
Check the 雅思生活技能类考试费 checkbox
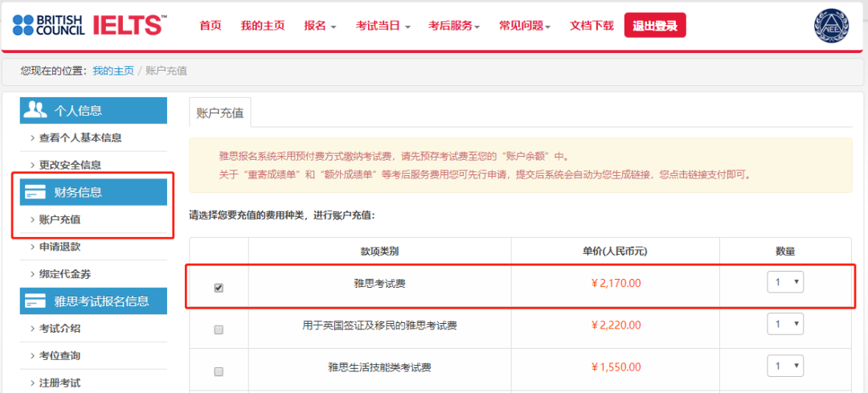[219, 371]
